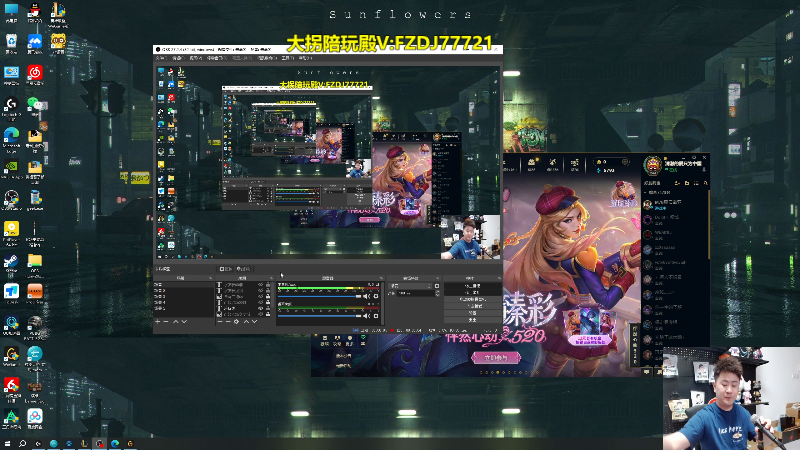Move selected source up in Sources dock
800x450 pixels.
click(x=246, y=321)
